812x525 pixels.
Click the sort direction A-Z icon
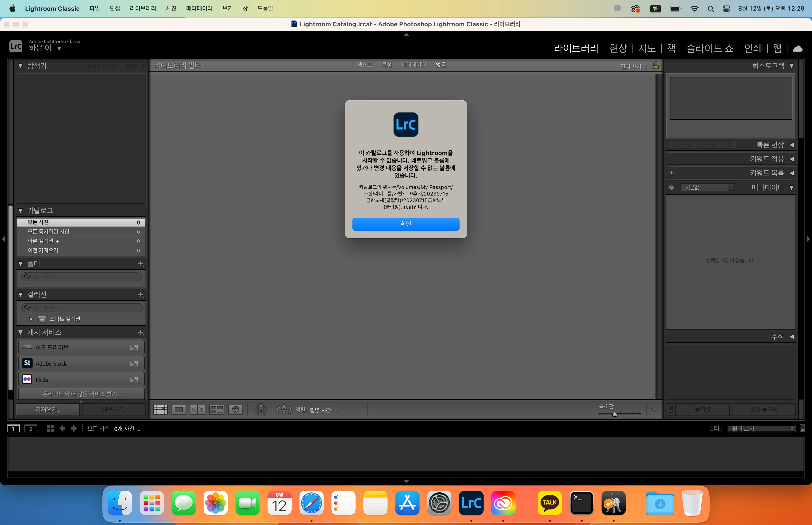284,409
